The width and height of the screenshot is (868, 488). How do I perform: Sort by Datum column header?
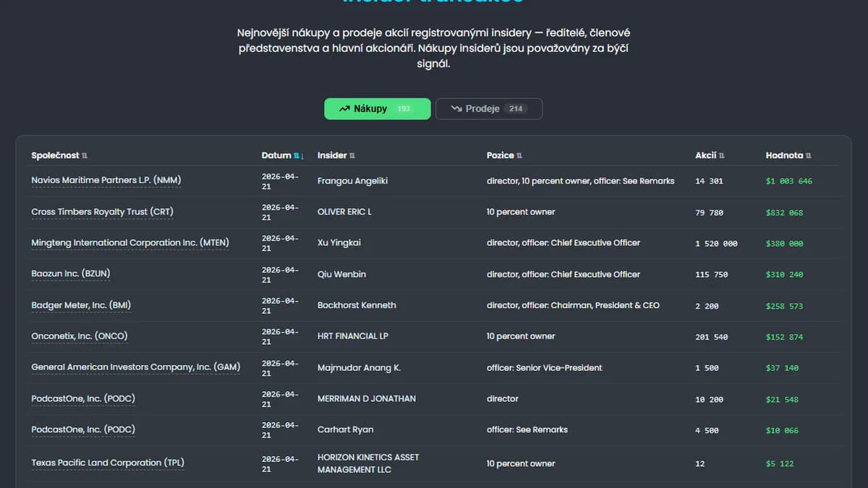tap(283, 155)
